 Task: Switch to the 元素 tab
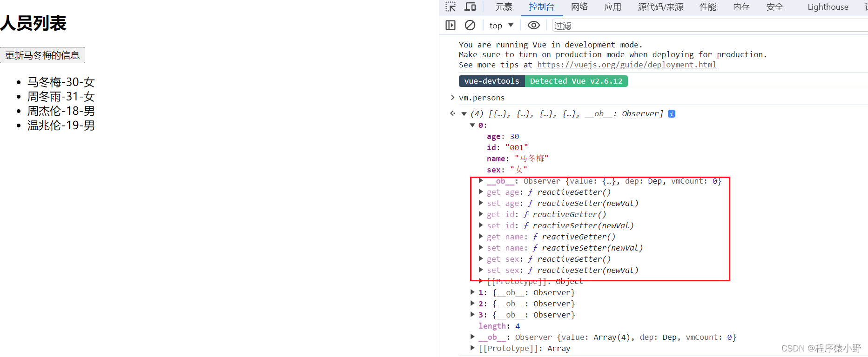[504, 7]
